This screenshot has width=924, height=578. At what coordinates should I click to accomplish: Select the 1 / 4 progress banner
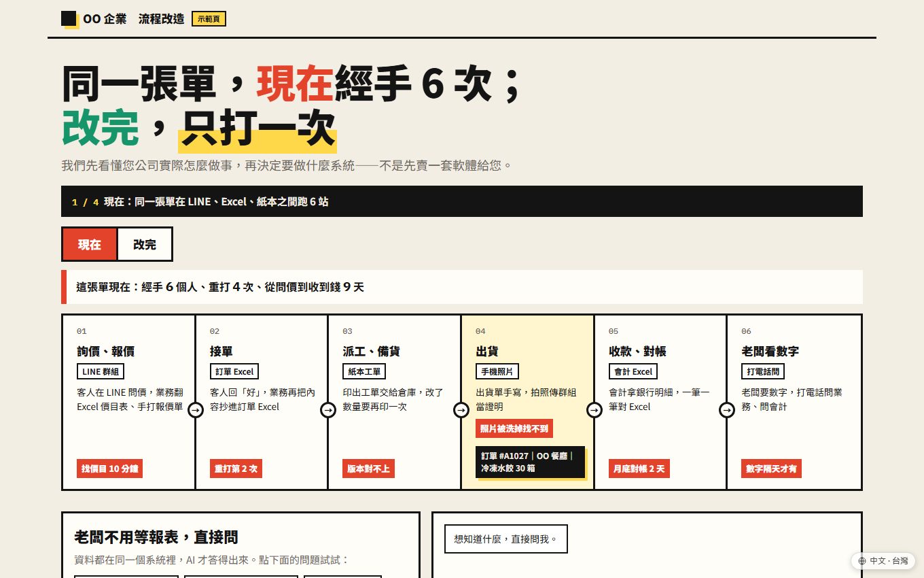462,201
